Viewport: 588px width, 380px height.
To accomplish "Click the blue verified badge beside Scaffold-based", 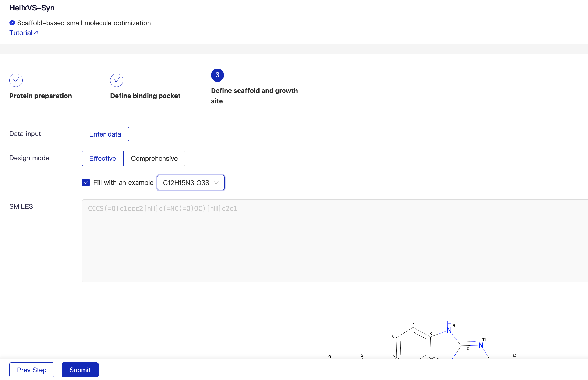I will tap(12, 23).
